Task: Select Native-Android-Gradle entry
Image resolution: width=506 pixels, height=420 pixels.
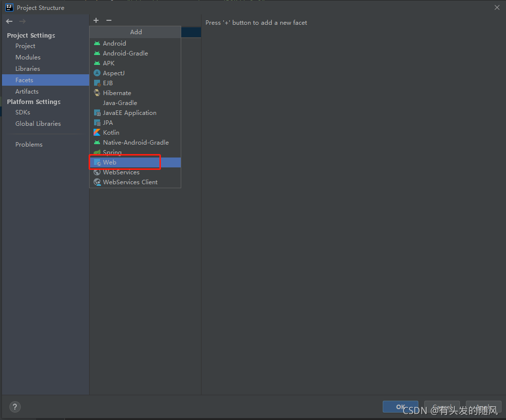Action: coord(135,142)
